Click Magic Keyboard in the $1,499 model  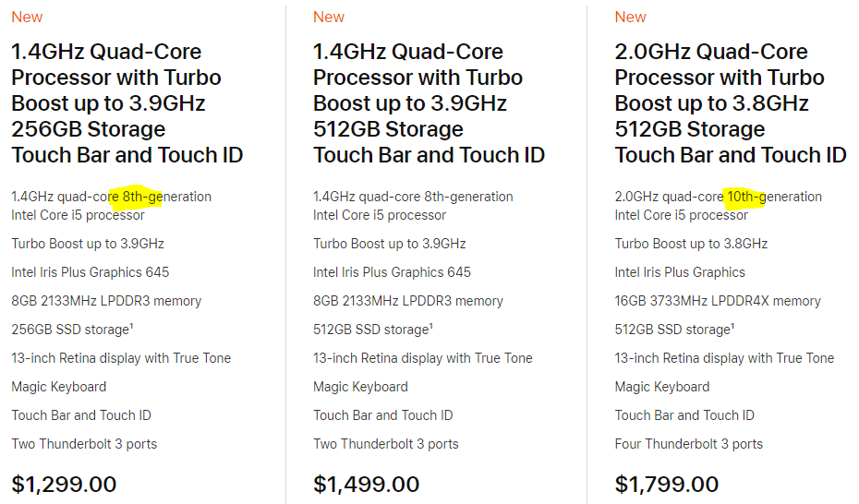pyautogui.click(x=360, y=387)
